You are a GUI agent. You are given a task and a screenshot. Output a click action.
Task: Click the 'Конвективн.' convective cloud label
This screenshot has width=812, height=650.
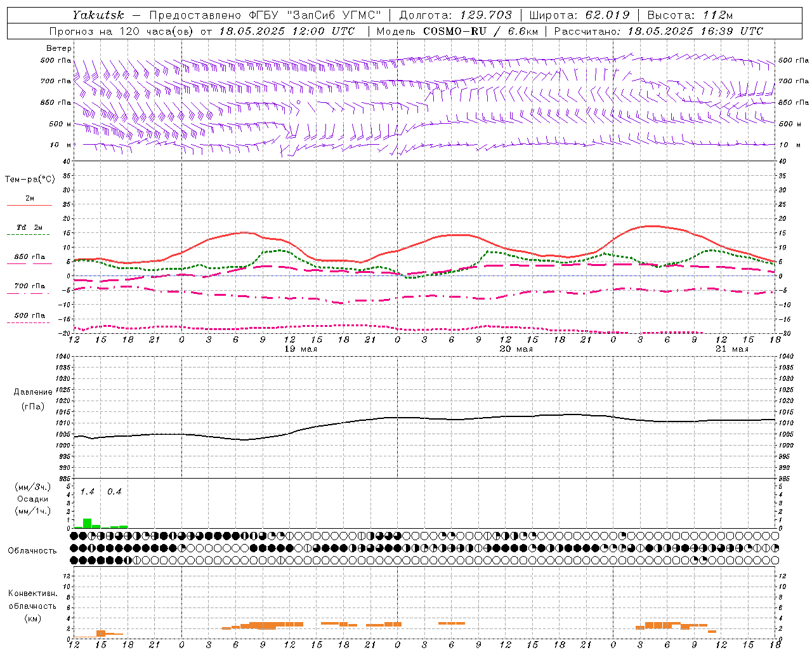pos(32,594)
